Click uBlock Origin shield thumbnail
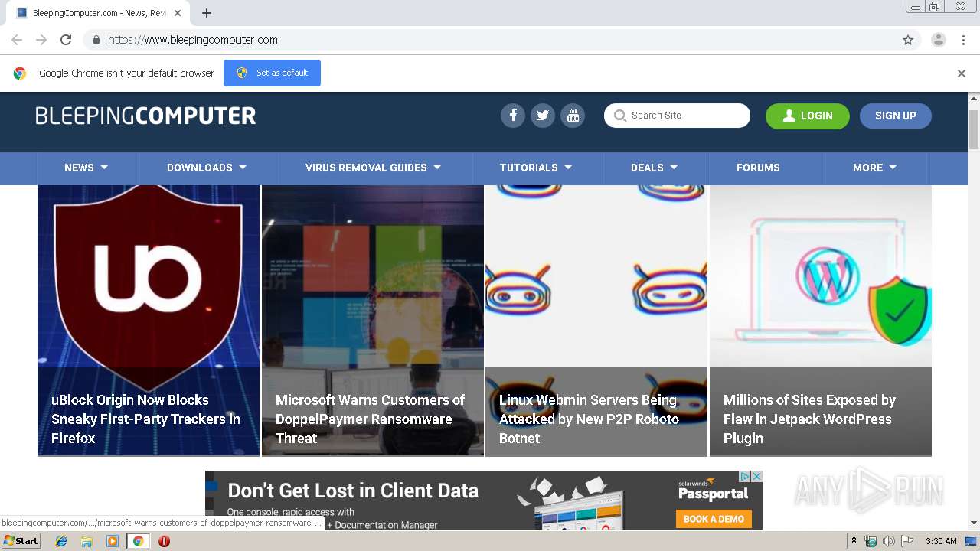The height and width of the screenshot is (551, 980). [x=149, y=276]
